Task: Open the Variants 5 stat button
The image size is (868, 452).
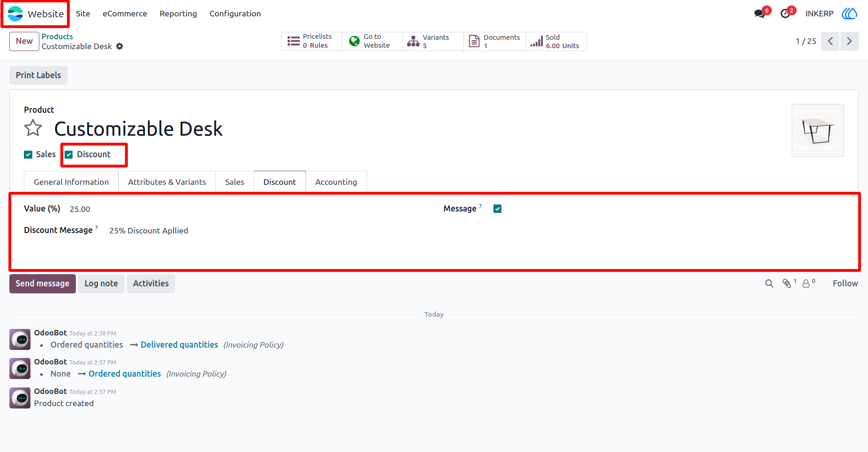Action: tap(433, 41)
